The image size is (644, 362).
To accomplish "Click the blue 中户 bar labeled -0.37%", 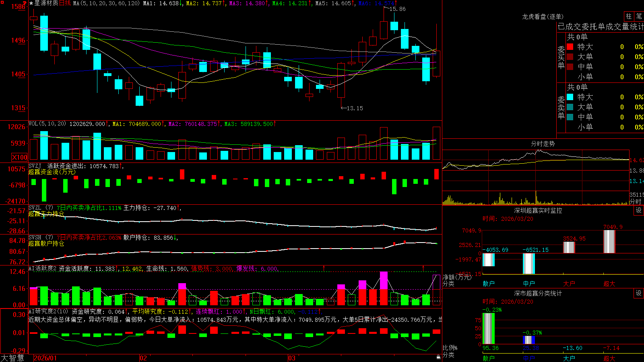I will (529, 340).
